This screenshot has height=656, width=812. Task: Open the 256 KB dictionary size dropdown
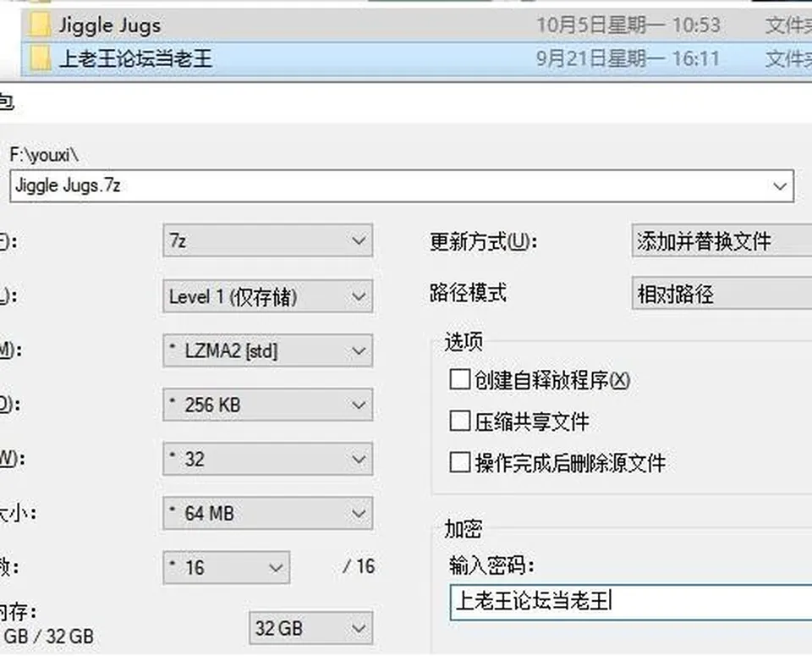(268, 405)
